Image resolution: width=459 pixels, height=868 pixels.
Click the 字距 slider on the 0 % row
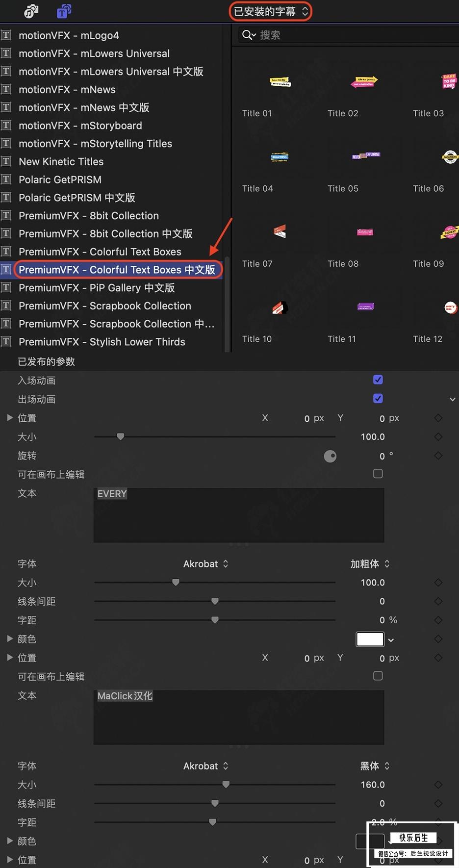(215, 620)
